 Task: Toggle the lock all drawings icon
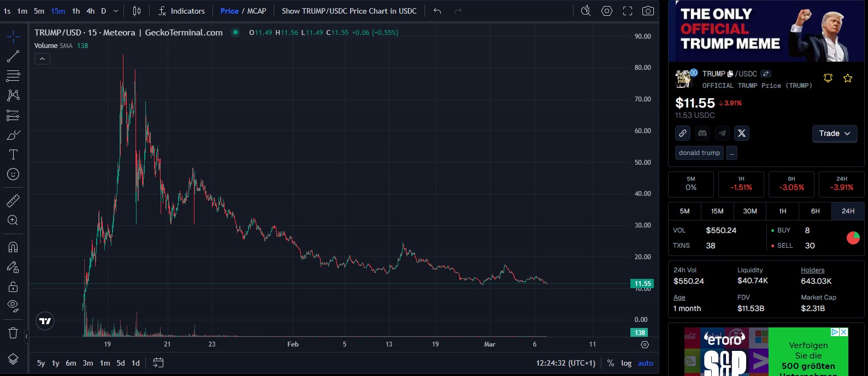pos(13,287)
